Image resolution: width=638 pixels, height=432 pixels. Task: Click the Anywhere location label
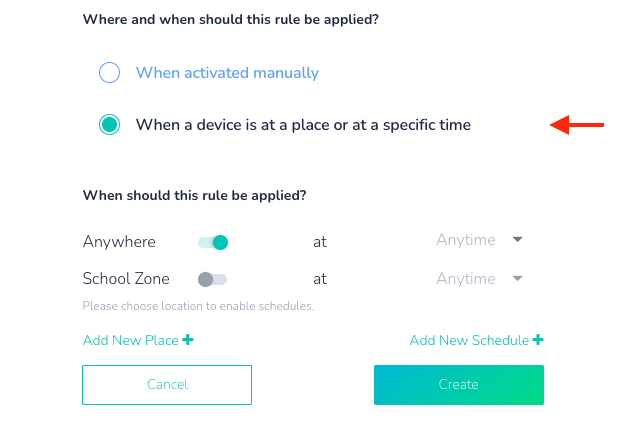(119, 242)
